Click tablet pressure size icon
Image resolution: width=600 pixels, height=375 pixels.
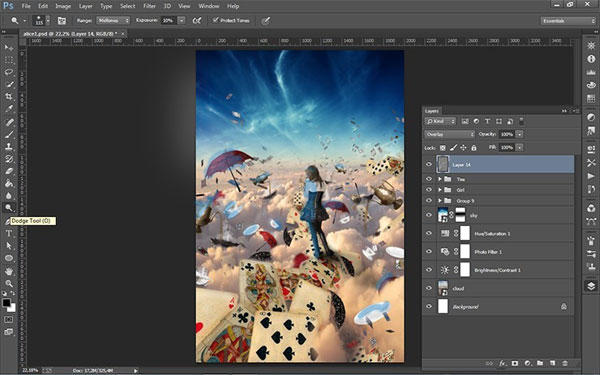pyautogui.click(x=266, y=21)
